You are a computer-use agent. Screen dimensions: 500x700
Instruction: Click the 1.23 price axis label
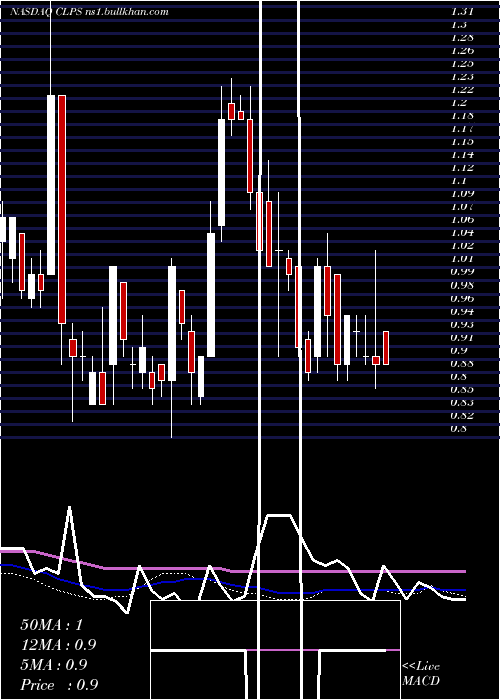click(462, 77)
